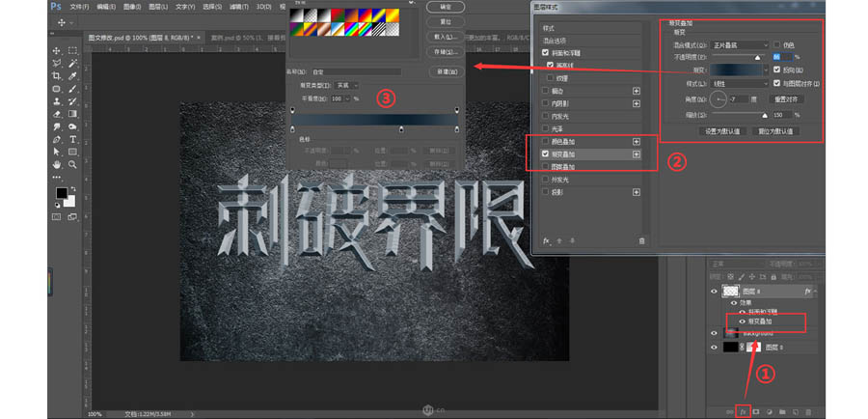
Task: Select the Rectangular Marquee tool
Action: [72, 51]
